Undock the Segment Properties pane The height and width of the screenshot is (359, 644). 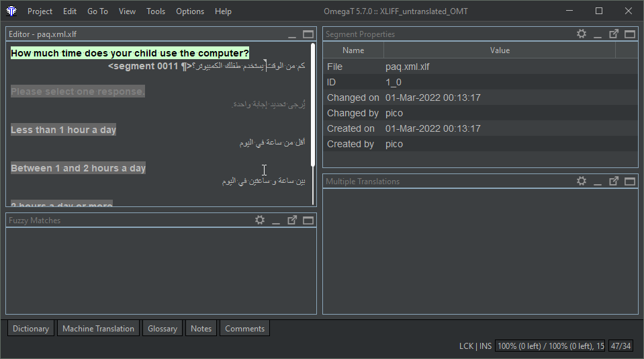(614, 34)
